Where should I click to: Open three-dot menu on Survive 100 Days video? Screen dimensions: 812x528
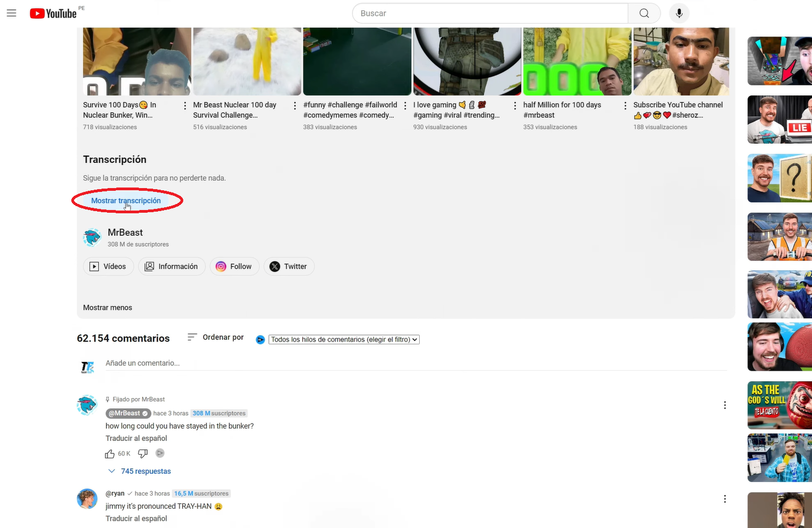[x=185, y=105]
